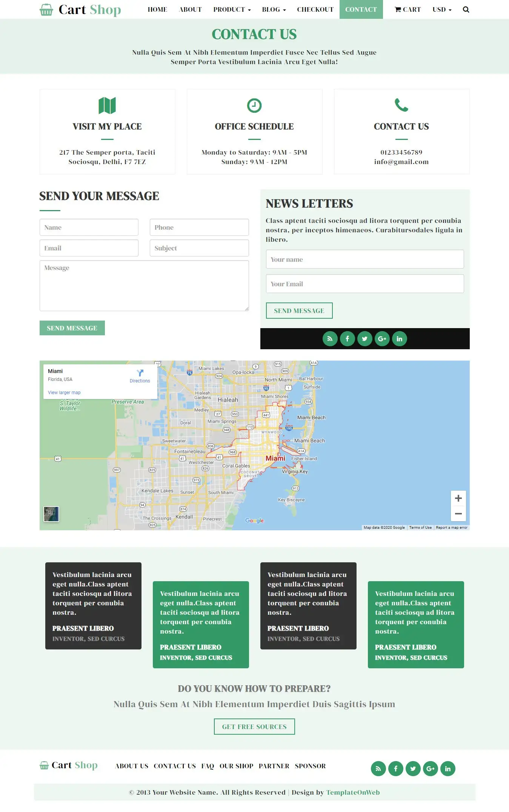This screenshot has height=812, width=509.
Task: Click the LinkedIn icon in newsletter social bar
Action: point(400,339)
